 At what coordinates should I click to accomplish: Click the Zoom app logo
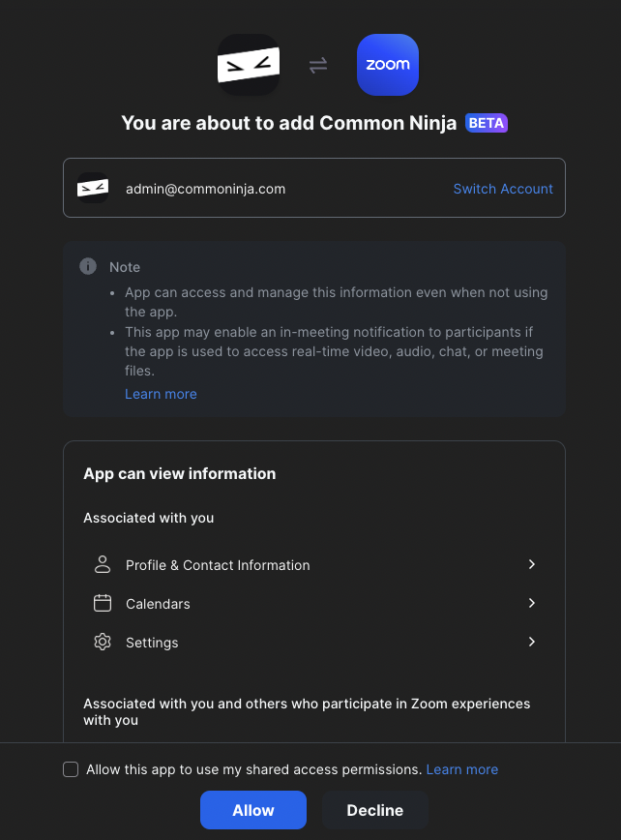click(387, 65)
